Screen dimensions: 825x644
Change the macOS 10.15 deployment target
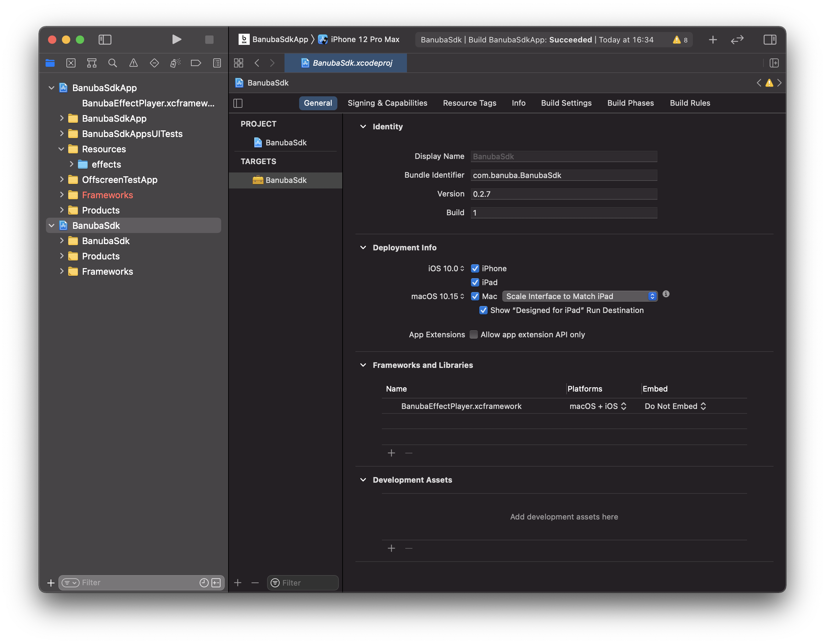pos(438,297)
